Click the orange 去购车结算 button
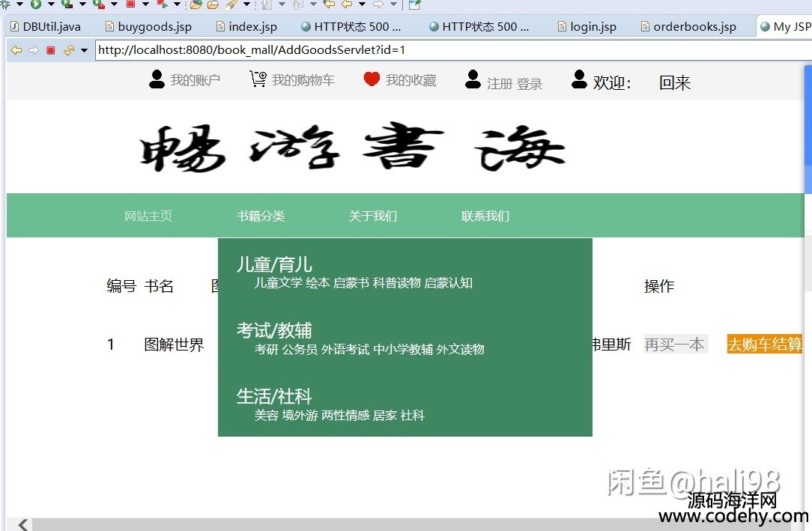This screenshot has height=531, width=812. tap(765, 345)
